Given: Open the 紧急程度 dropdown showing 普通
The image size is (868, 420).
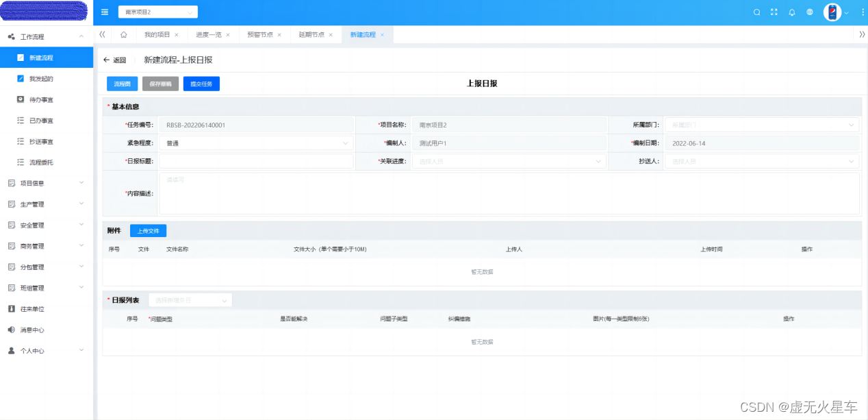Looking at the screenshot, I should 257,143.
